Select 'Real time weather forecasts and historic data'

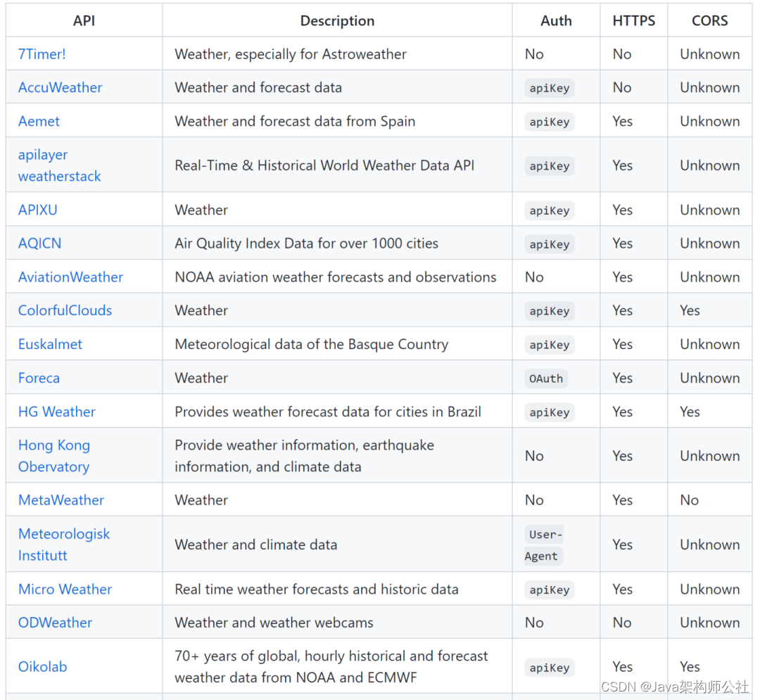tap(317, 589)
